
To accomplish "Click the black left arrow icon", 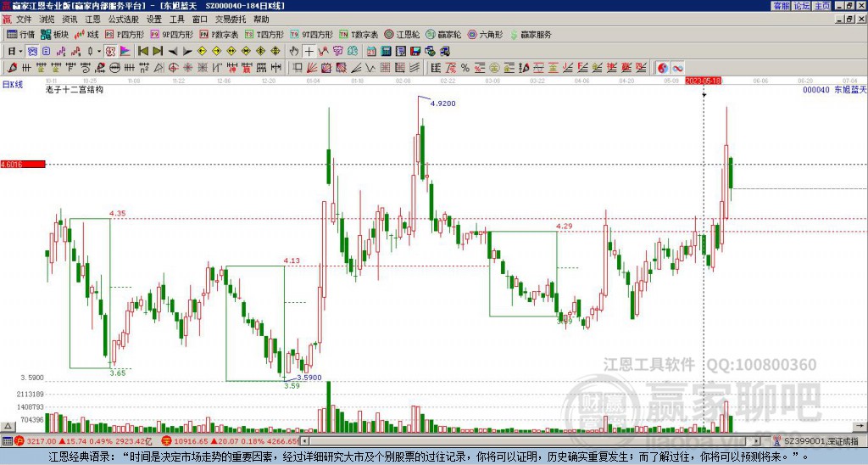I will [x=173, y=52].
